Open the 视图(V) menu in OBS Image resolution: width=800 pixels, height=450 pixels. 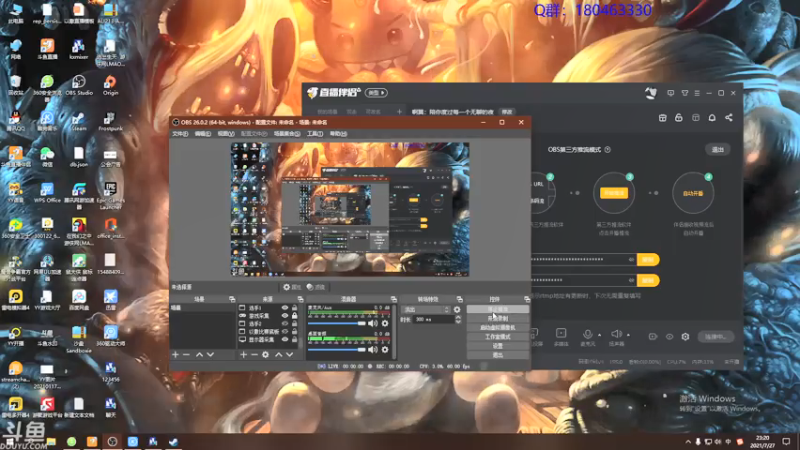[226, 134]
